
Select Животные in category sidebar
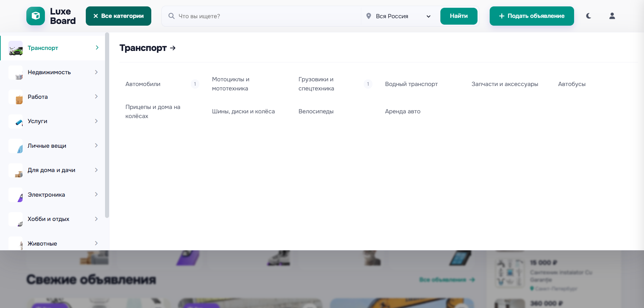53,242
